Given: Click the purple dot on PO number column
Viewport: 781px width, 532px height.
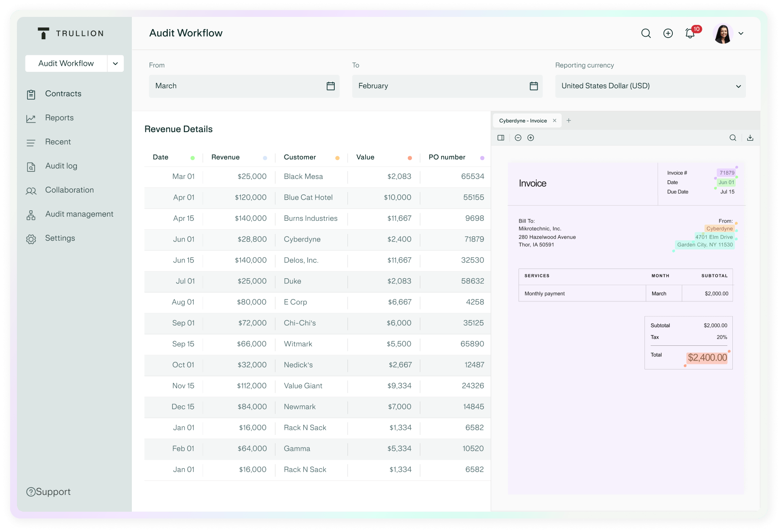Looking at the screenshot, I should (x=482, y=158).
